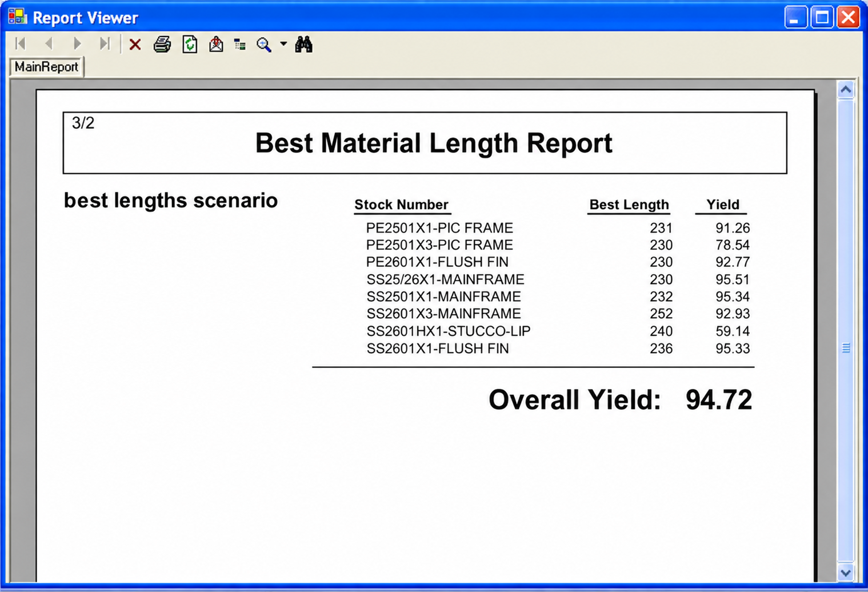The image size is (868, 592).
Task: Select SS2601X1-FLUSH FIN stock number
Action: coord(437,349)
